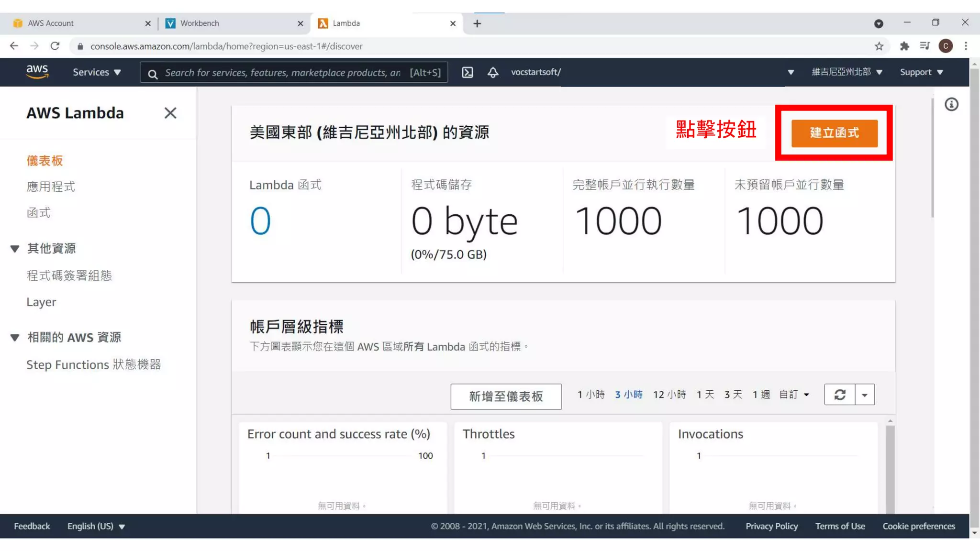980x551 pixels.
Task: Click the Throttles chart
Action: [558, 469]
